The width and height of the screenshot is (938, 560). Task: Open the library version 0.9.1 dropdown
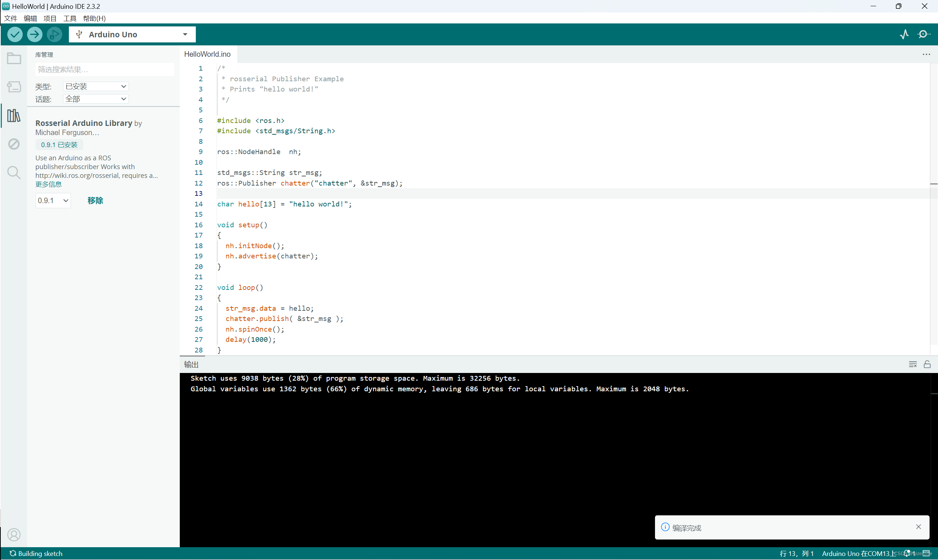click(x=52, y=200)
